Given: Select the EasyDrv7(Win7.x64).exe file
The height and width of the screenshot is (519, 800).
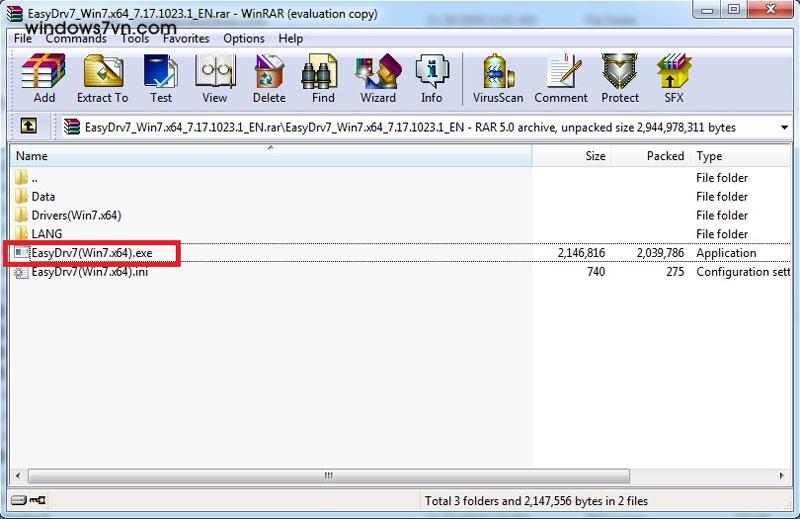Looking at the screenshot, I should point(91,253).
